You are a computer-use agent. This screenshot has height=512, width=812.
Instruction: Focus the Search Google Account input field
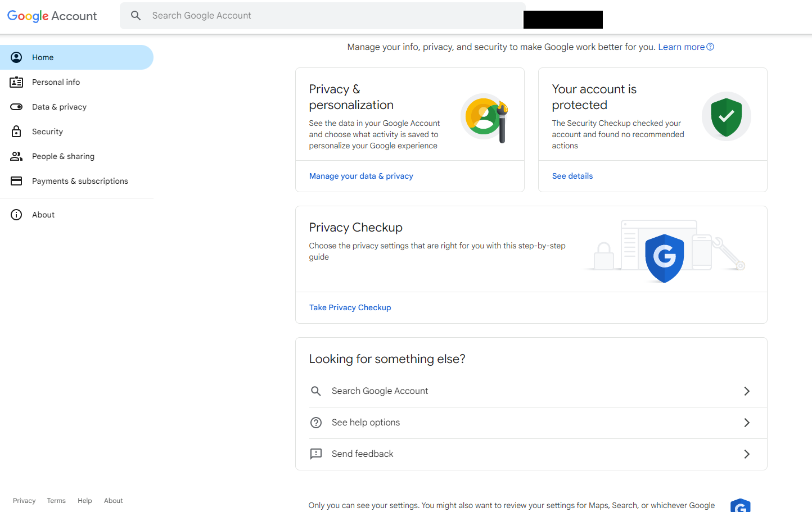pyautogui.click(x=322, y=16)
